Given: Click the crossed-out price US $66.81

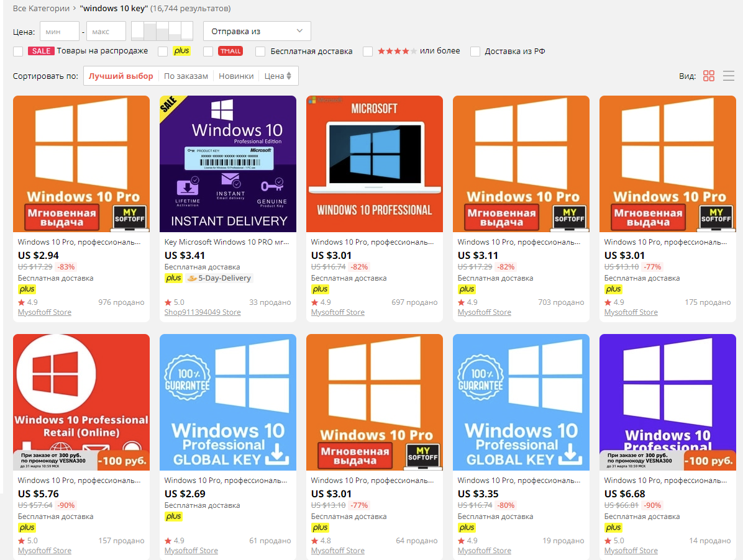Looking at the screenshot, I should click(x=621, y=505).
